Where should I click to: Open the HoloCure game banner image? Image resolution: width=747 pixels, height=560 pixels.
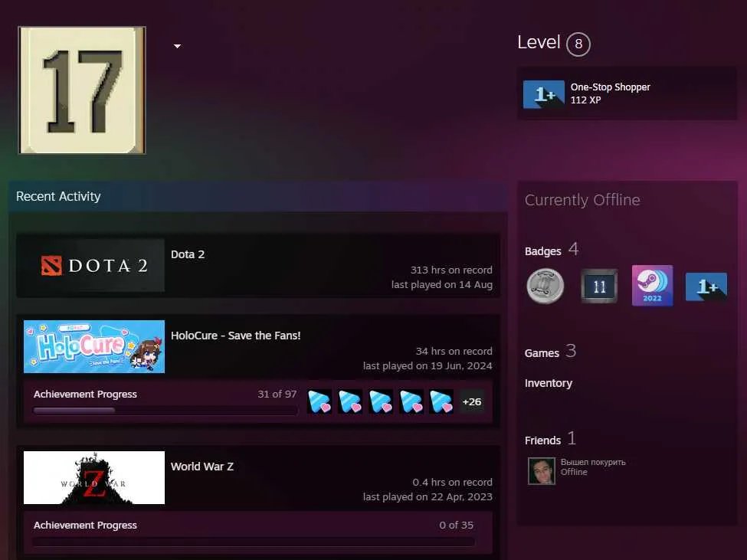tap(94, 347)
